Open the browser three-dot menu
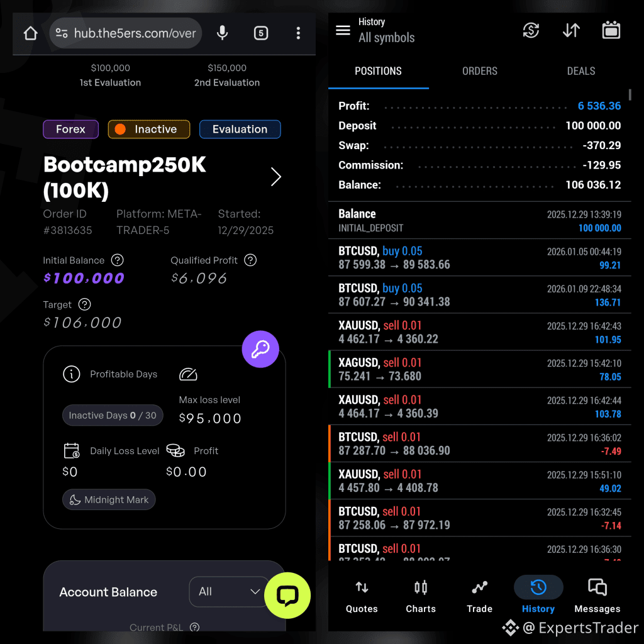644x644 pixels. pos(298,33)
